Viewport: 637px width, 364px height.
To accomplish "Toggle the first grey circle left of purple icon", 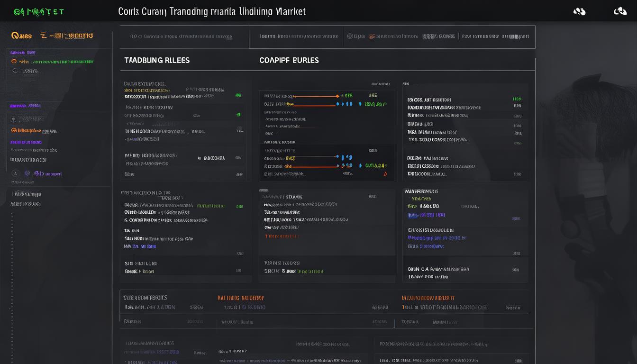I will 15,173.
